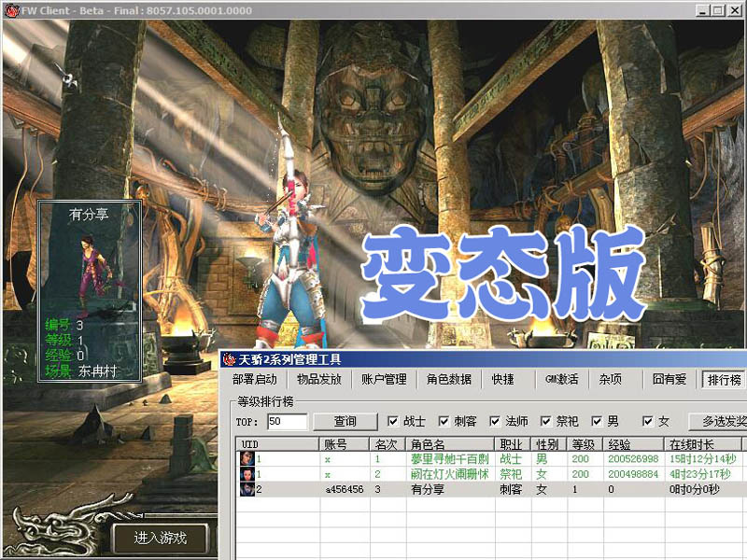The width and height of the screenshot is (747, 560).
Task: Uncheck the 女 gender checkbox
Action: tap(647, 422)
